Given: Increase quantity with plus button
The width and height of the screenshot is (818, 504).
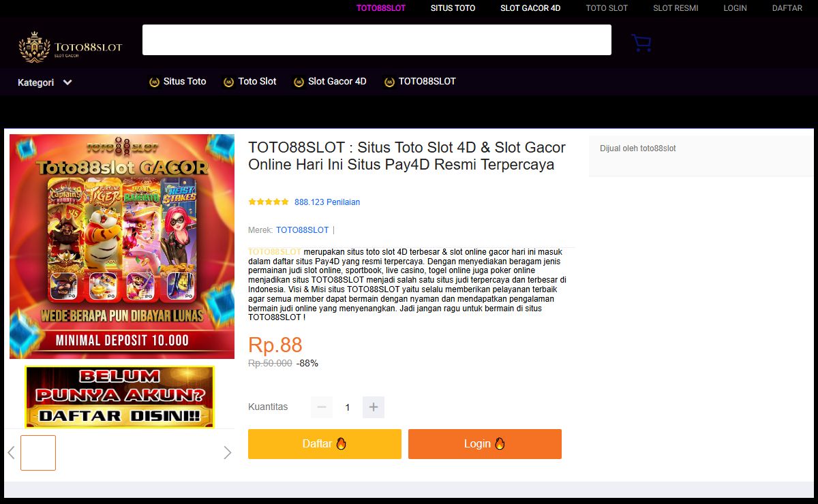Looking at the screenshot, I should click(x=374, y=407).
